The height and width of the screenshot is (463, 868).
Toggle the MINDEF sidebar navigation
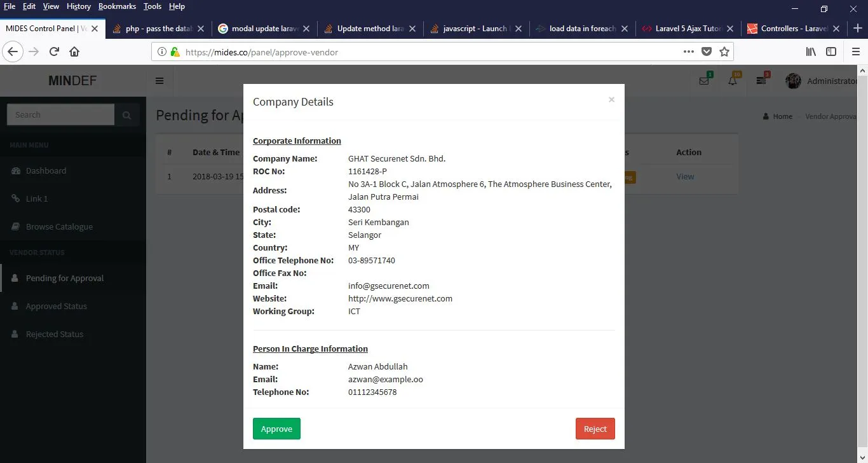(159, 81)
